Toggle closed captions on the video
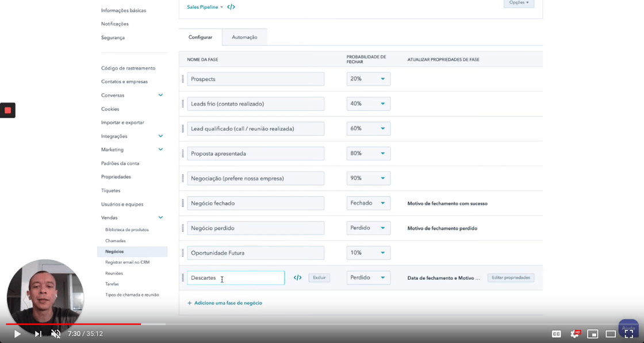The width and height of the screenshot is (644, 343). (557, 334)
